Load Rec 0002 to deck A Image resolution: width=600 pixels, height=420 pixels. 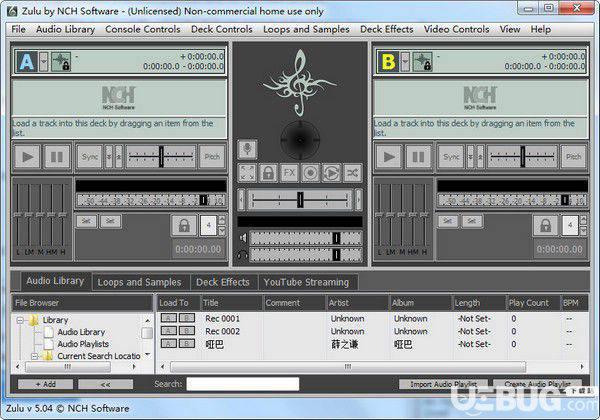tap(169, 331)
